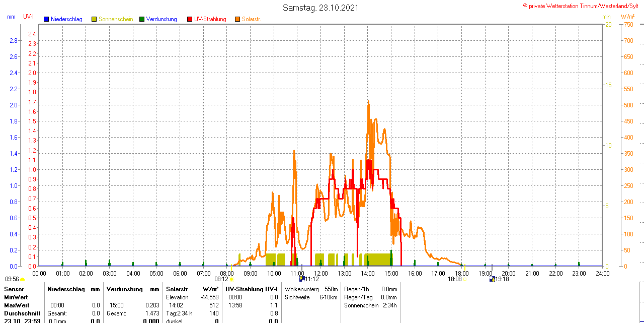Screen dimensions: 644x323
Task: Click the chart date title Samstag, 23.10.2021
Action: click(x=321, y=8)
